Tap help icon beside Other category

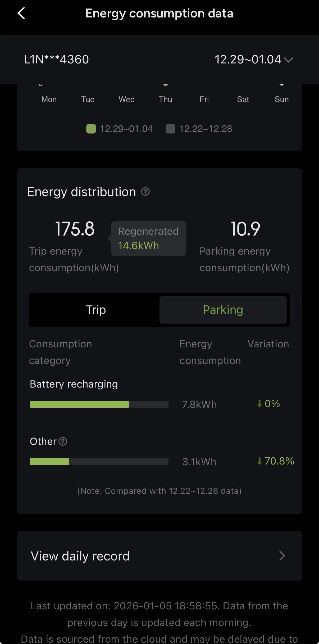pyautogui.click(x=63, y=441)
